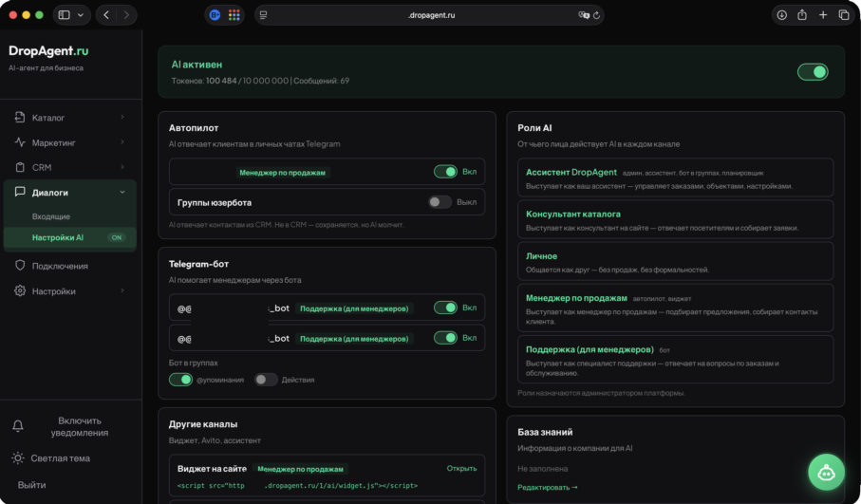
Task: Click the chatbot robot floating icon
Action: (x=826, y=472)
